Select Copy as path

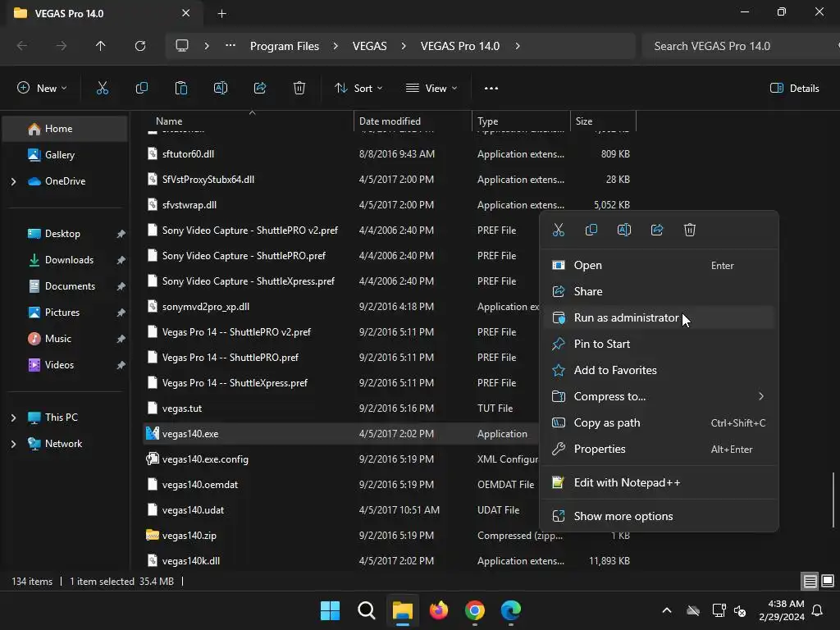(659, 422)
